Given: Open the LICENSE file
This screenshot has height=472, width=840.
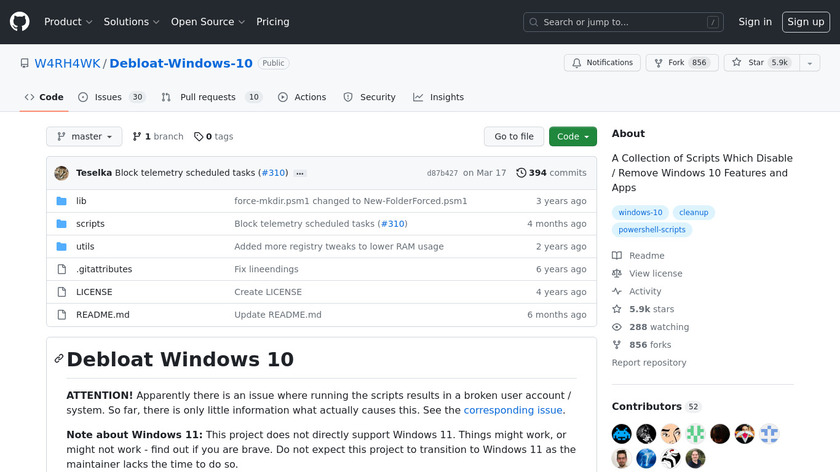Looking at the screenshot, I should click(x=94, y=292).
